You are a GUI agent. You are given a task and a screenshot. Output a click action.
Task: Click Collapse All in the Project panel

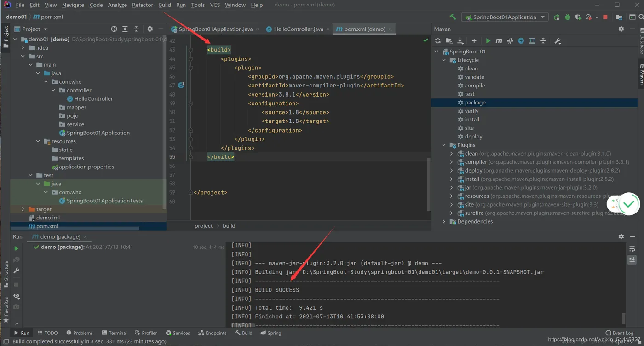click(x=136, y=29)
